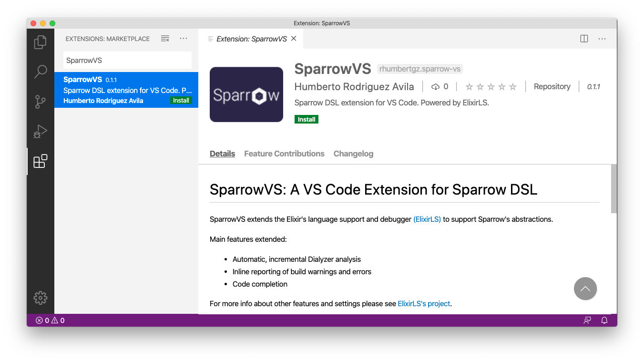Open the Run and Debug view
The width and height of the screenshot is (644, 362).
click(x=41, y=131)
